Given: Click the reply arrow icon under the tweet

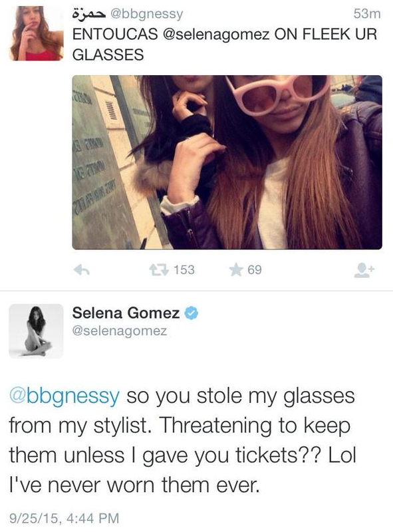Looking at the screenshot, I should 81,270.
